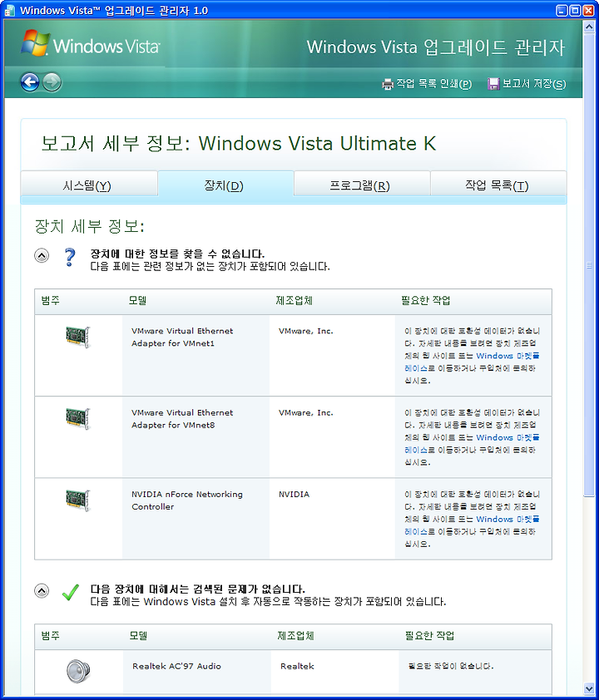Click '범주' header in first table
The width and height of the screenshot is (599, 700).
click(x=51, y=300)
